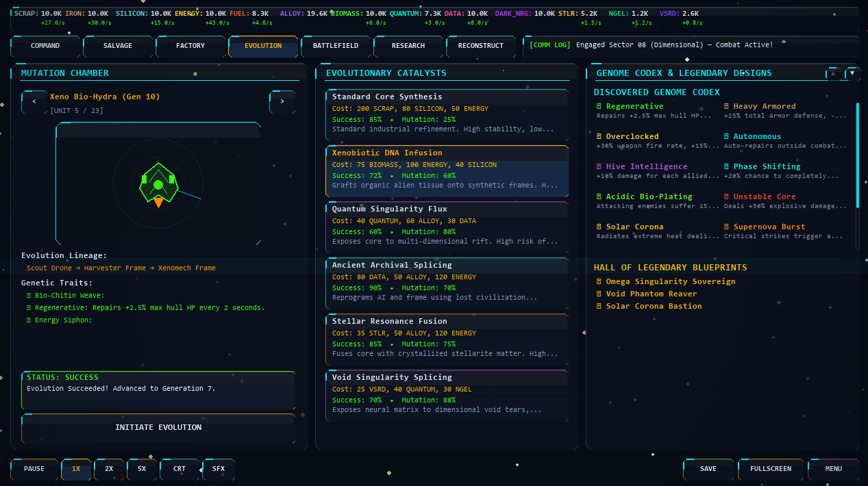
Task: Click the Phase Shifting genome icon
Action: (x=727, y=167)
